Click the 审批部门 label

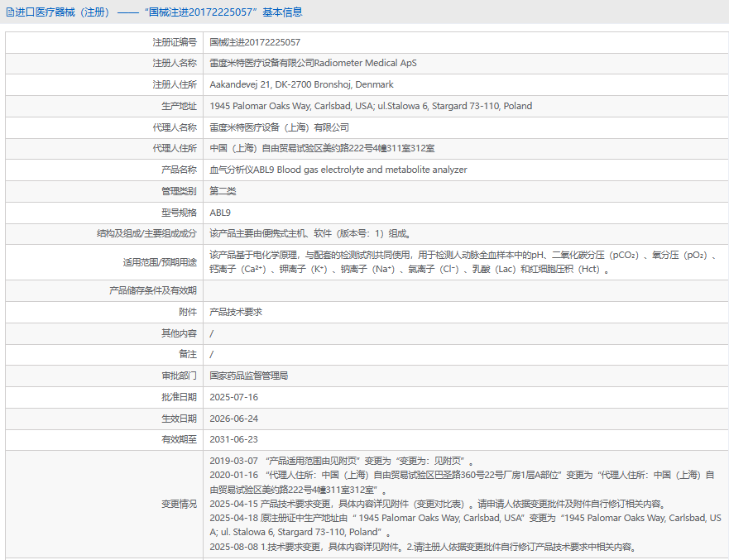coord(179,376)
